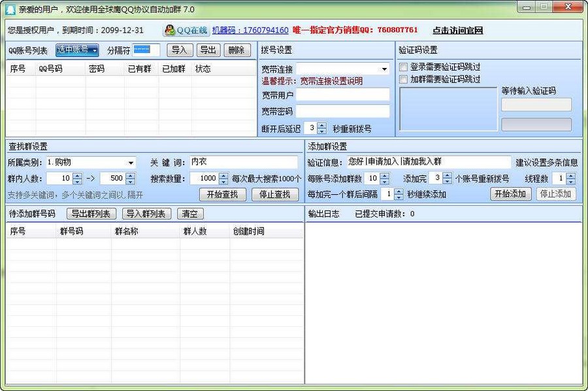Click the 导出群列表 export group list button
Screen dimensions: 588x391
tap(91, 213)
